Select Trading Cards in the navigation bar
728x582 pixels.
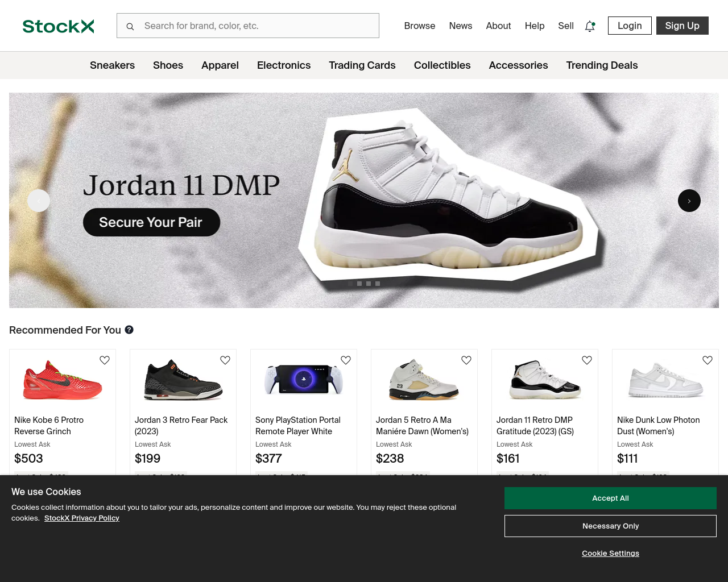pyautogui.click(x=362, y=65)
